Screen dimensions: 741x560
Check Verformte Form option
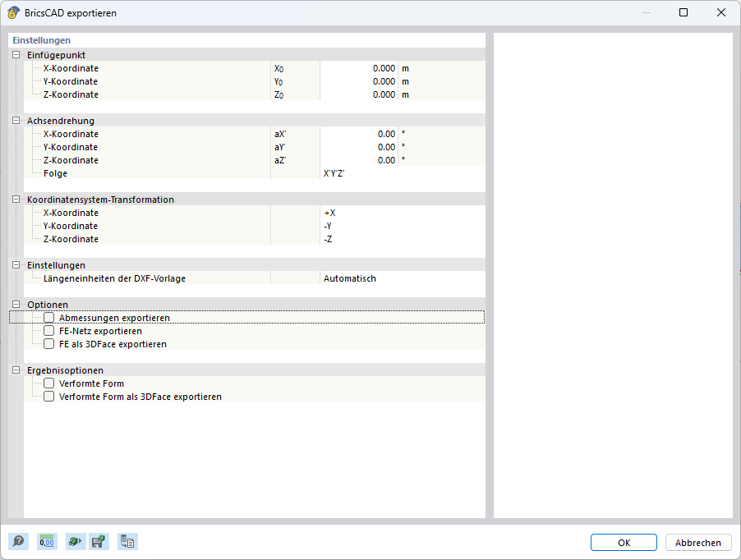coord(48,383)
